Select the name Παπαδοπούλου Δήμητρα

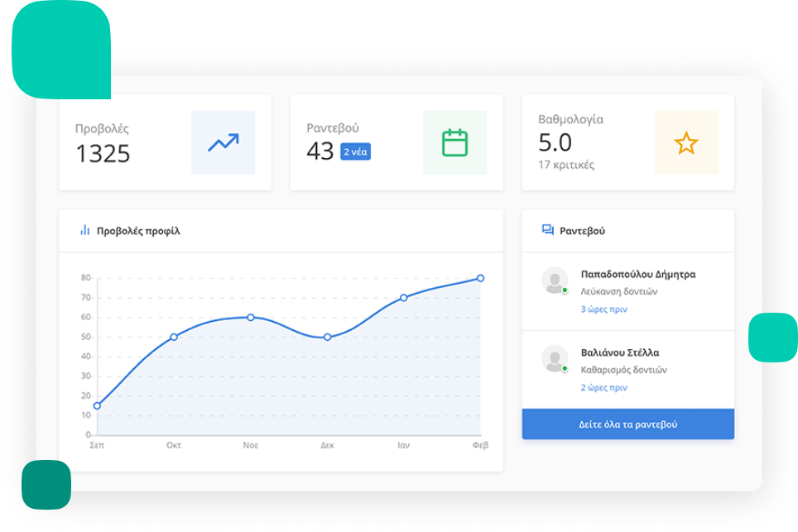[x=638, y=274]
